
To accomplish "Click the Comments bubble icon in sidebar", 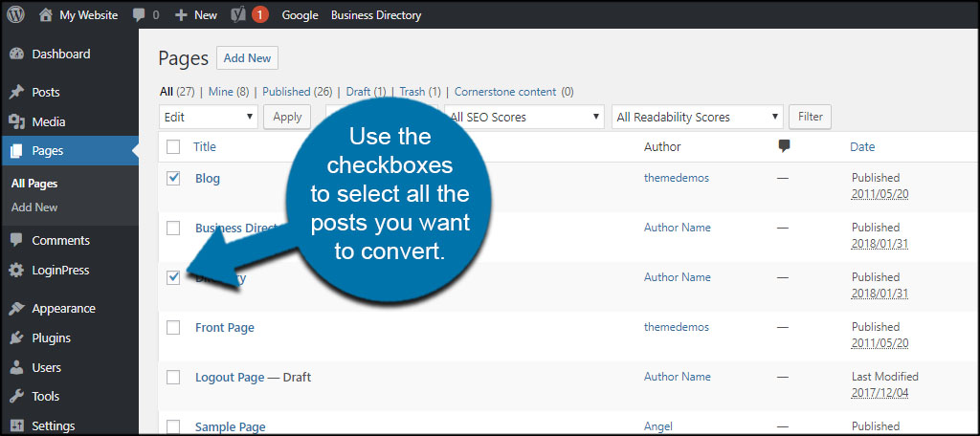I will (x=17, y=241).
